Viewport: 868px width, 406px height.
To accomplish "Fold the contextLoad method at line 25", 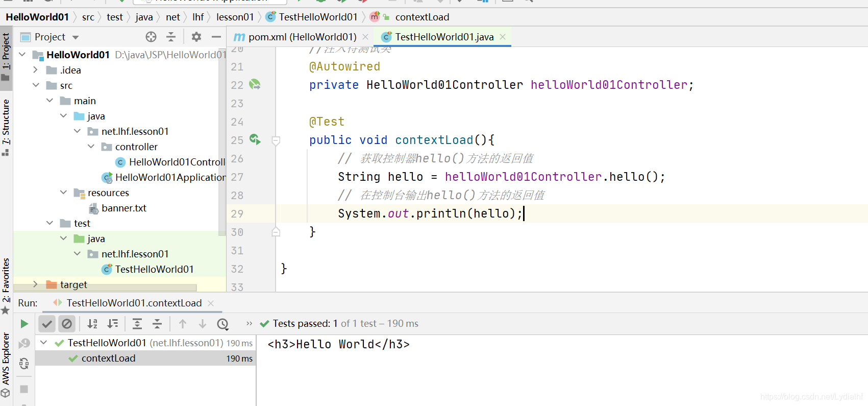I will point(276,140).
